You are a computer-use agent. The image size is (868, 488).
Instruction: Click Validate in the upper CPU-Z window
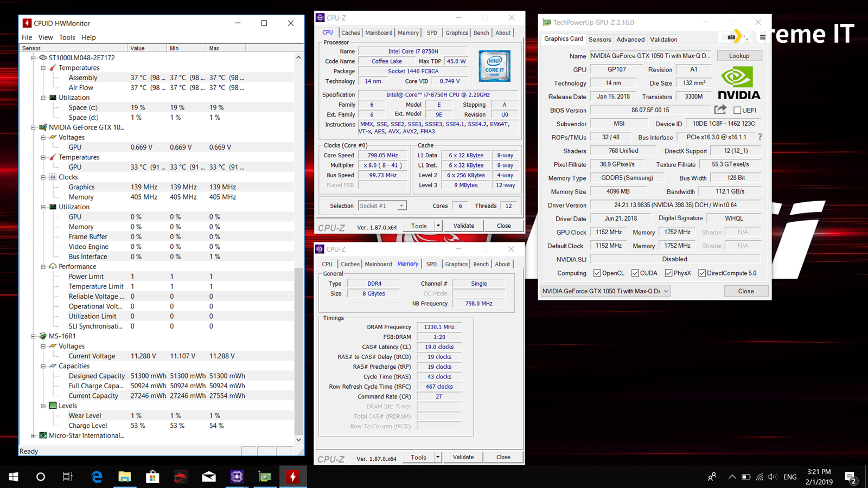click(464, 226)
